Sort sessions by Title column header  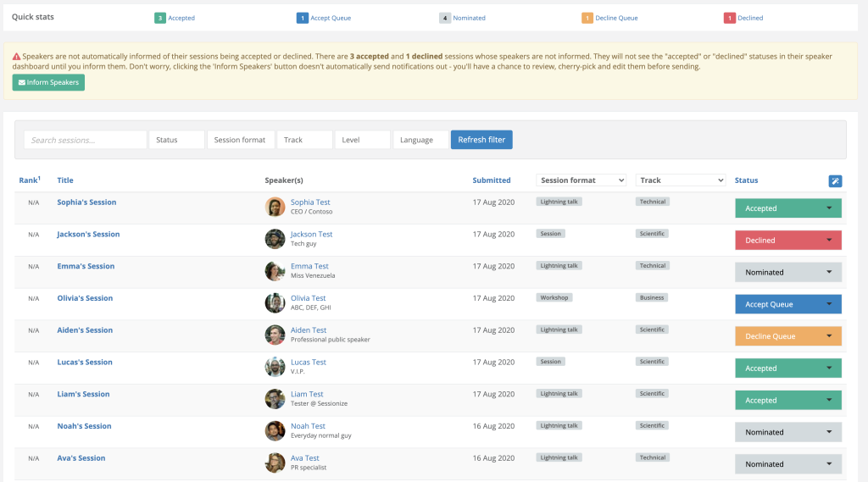tap(65, 180)
